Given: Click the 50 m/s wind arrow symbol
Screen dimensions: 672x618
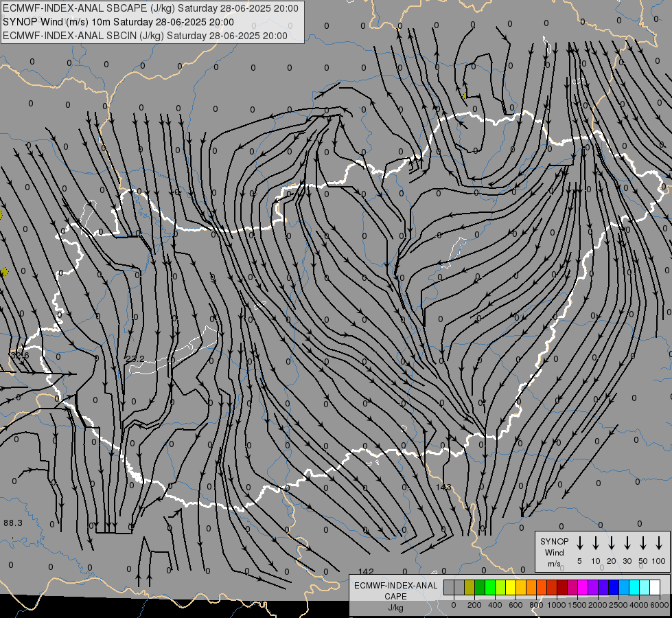Looking at the screenshot, I should coord(643,543).
